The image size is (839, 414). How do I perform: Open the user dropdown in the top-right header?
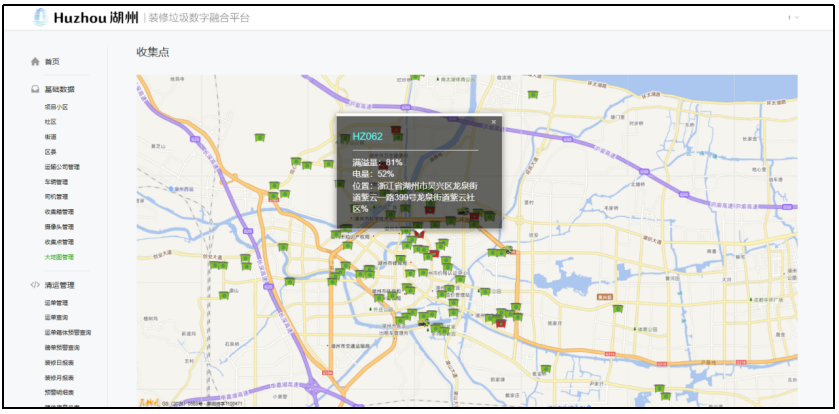point(793,18)
